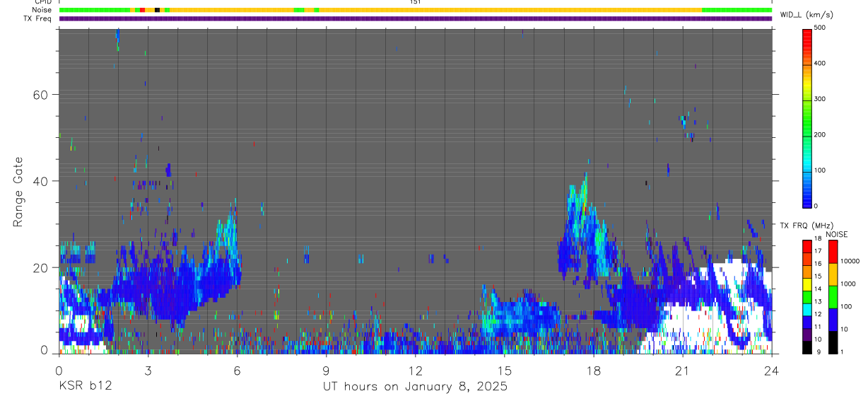The width and height of the screenshot is (868, 401).
Task: Click the 12 UT hour tick label
Action: pos(415,371)
